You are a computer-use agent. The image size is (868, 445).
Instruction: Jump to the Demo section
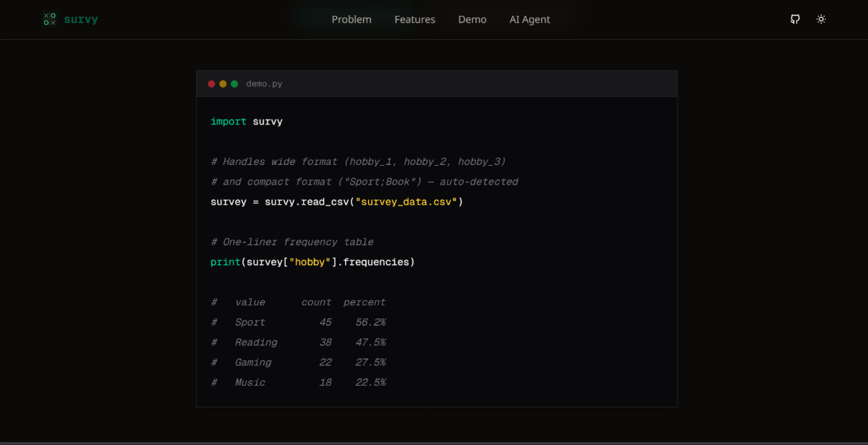pyautogui.click(x=472, y=20)
